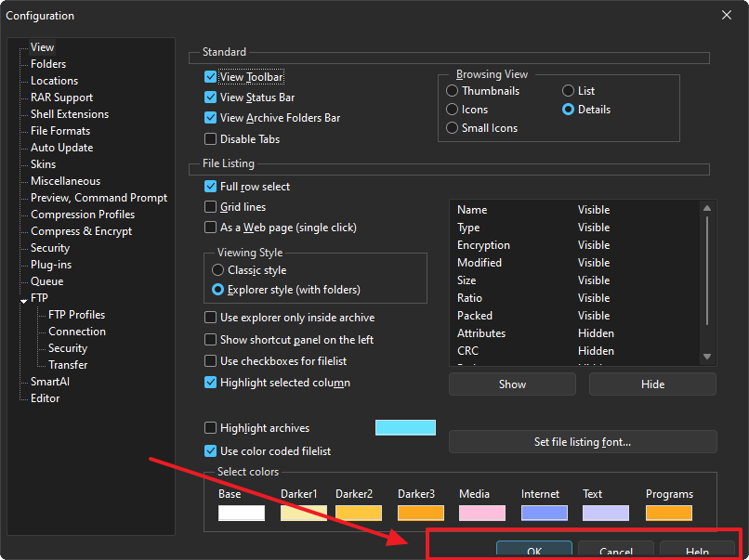Open the Folders settings category
This screenshot has height=560, width=749.
point(48,64)
